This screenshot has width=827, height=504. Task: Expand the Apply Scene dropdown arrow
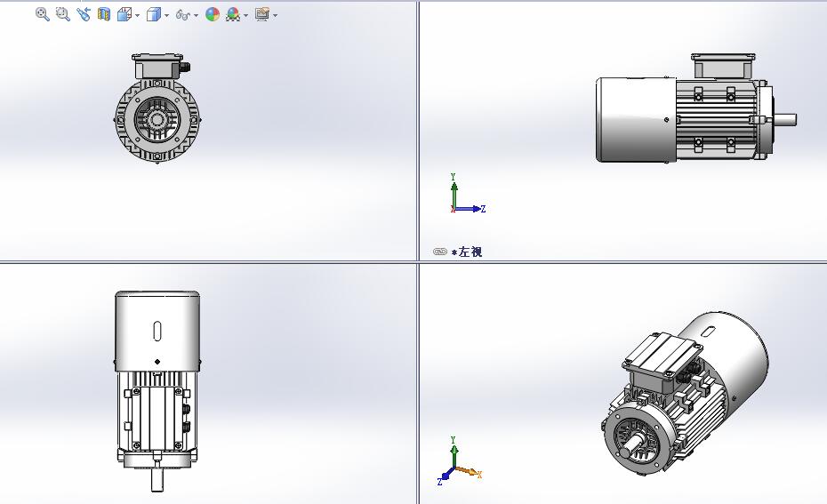click(x=245, y=15)
